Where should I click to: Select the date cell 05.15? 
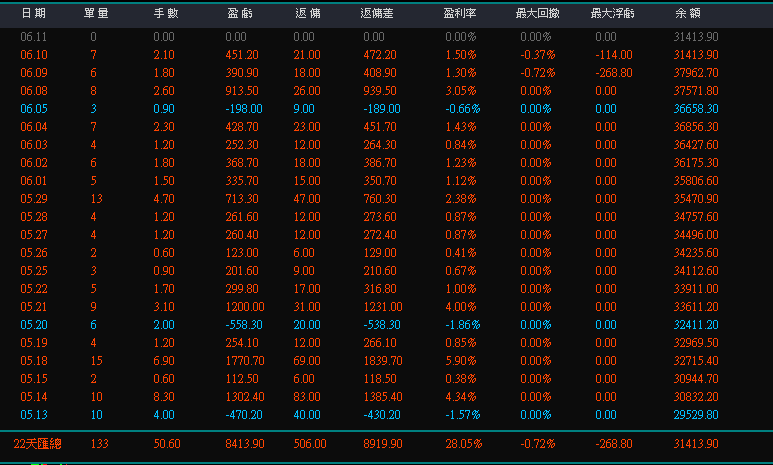click(34, 379)
